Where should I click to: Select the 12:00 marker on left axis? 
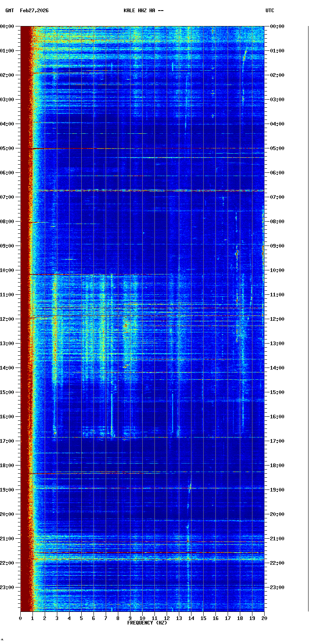[7, 319]
